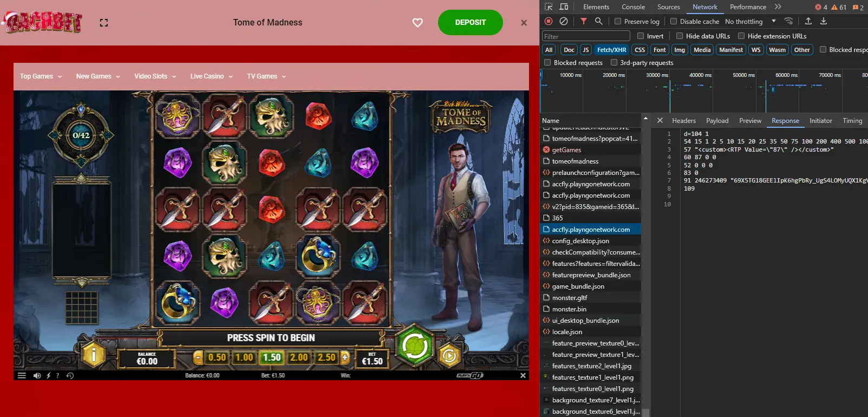The image size is (868, 417).
Task: Open network search magnifier
Action: pos(598,21)
